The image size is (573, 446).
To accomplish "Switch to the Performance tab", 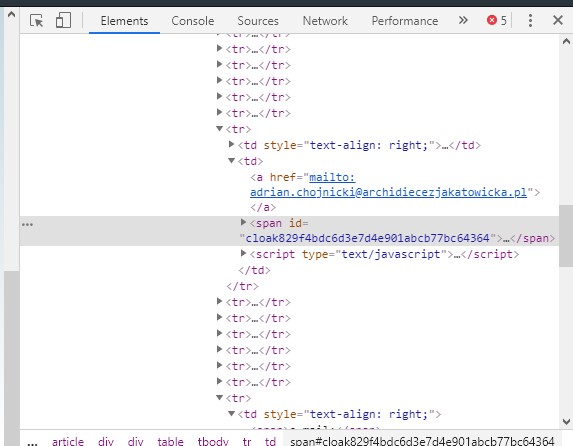I will (405, 21).
